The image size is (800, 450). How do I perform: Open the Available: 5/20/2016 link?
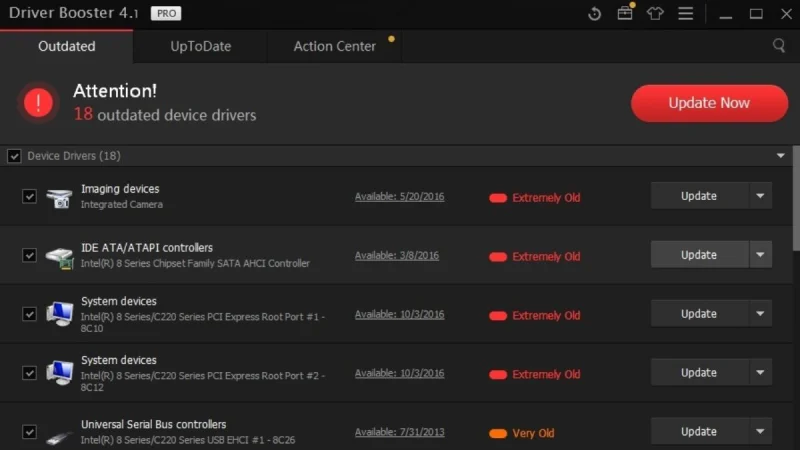point(399,197)
